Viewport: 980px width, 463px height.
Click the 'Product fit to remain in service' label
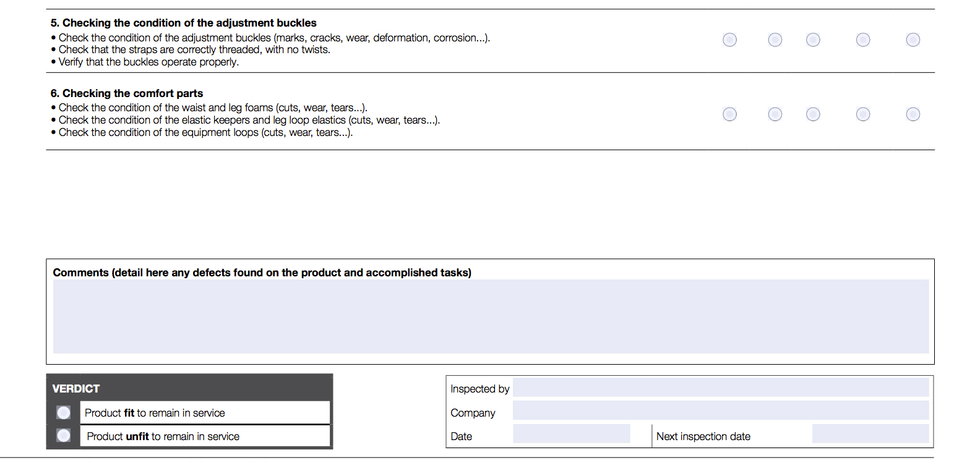pyautogui.click(x=155, y=413)
